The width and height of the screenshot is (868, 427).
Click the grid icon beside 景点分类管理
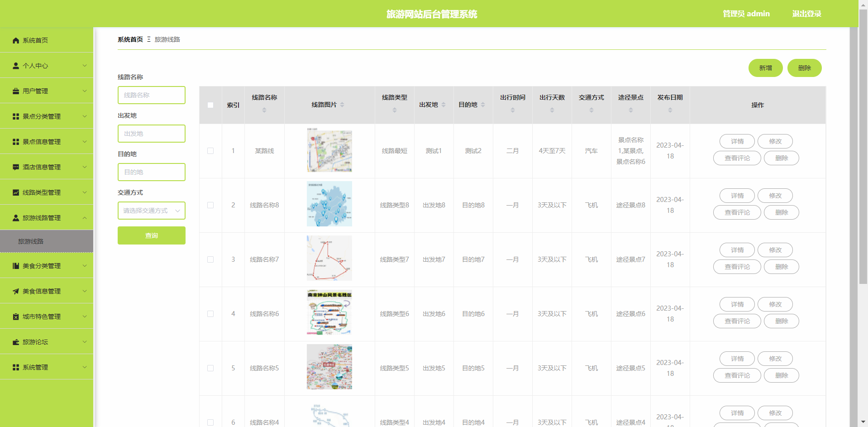click(16, 116)
